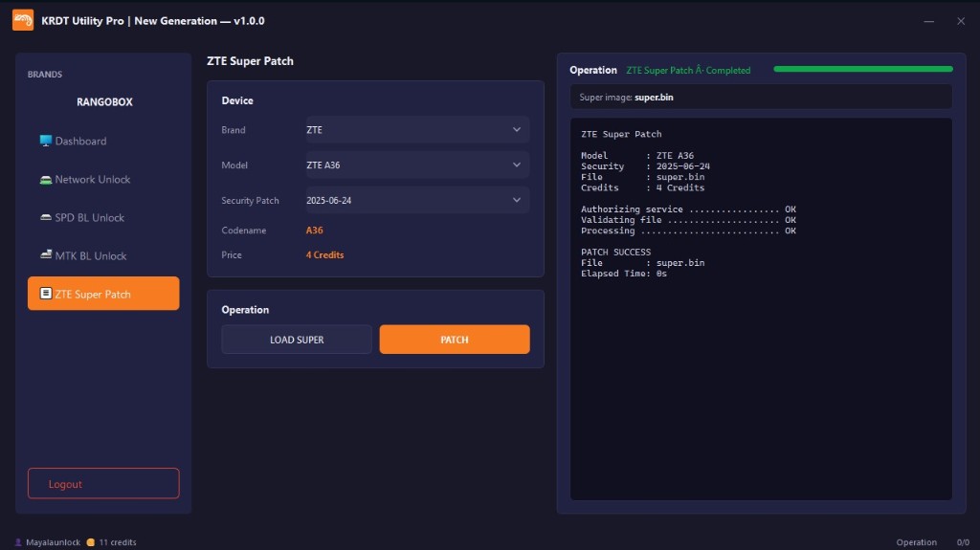Click the 4 Credits price value
The height and width of the screenshot is (550, 980).
point(325,255)
